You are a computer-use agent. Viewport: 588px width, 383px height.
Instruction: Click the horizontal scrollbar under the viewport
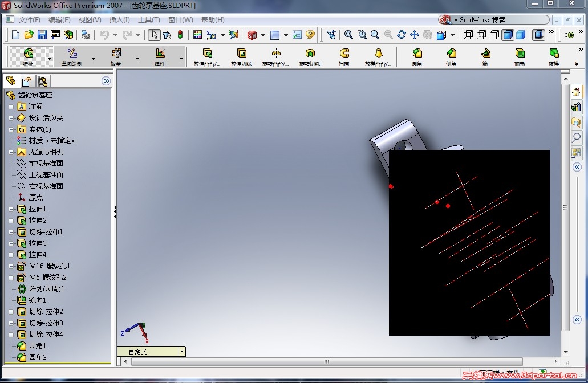coord(327,361)
